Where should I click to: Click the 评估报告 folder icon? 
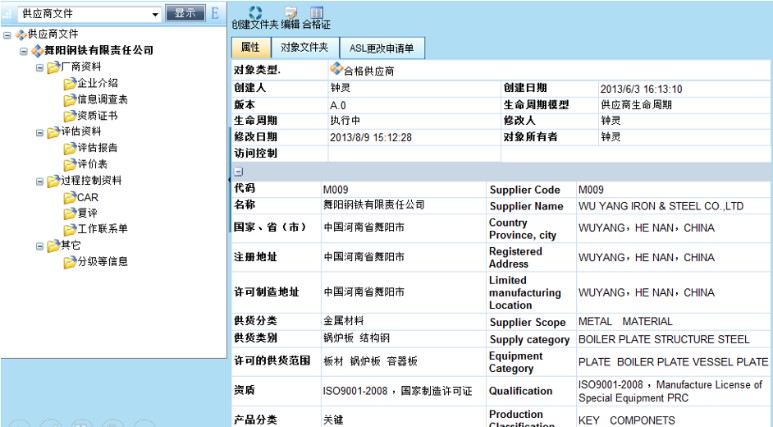tap(70, 148)
